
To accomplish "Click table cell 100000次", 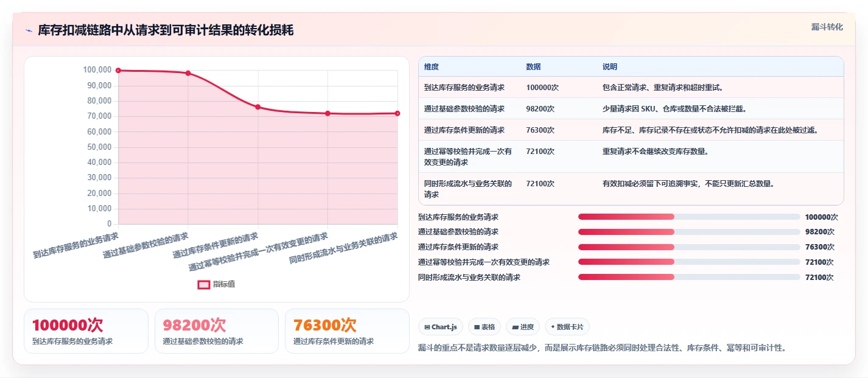I will [542, 88].
